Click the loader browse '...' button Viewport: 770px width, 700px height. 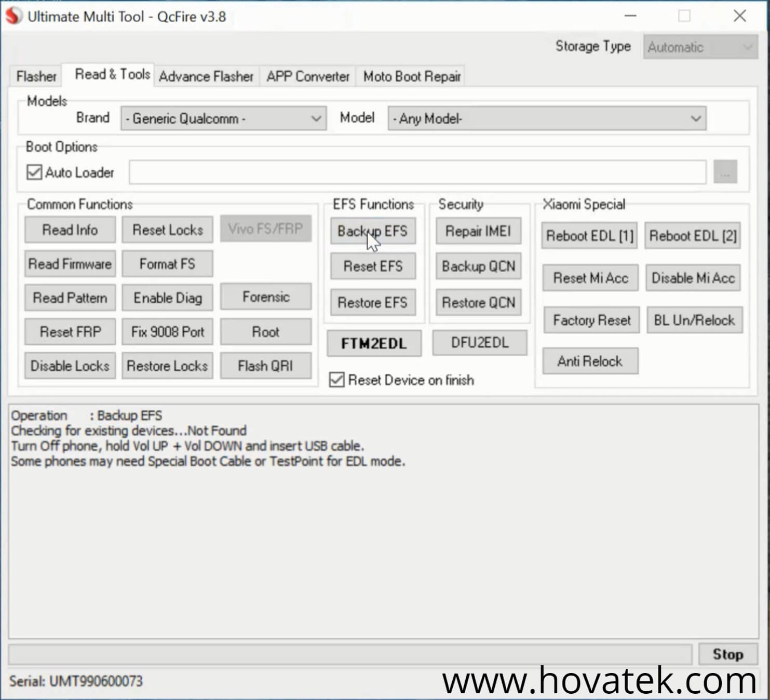725,172
